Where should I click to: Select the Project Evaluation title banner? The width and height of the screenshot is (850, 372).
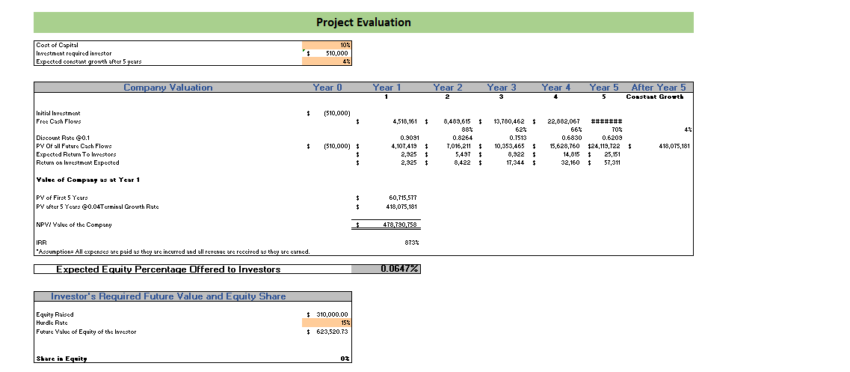(363, 22)
